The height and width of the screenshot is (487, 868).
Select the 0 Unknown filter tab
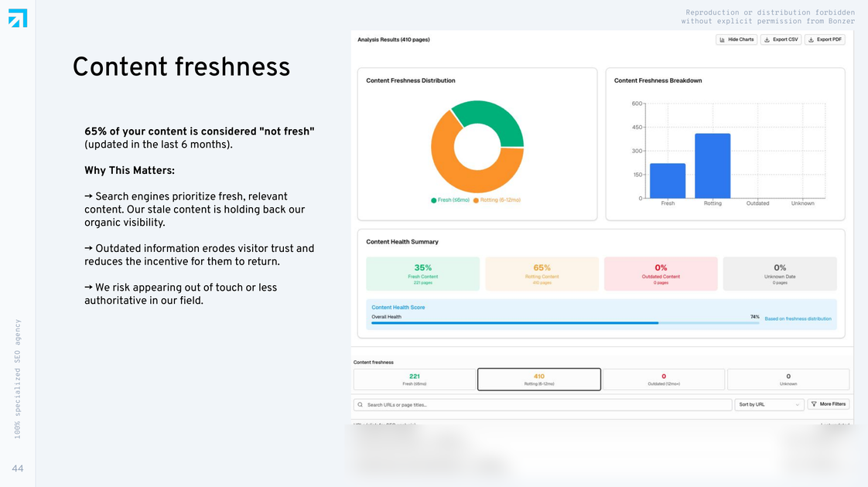(x=788, y=380)
